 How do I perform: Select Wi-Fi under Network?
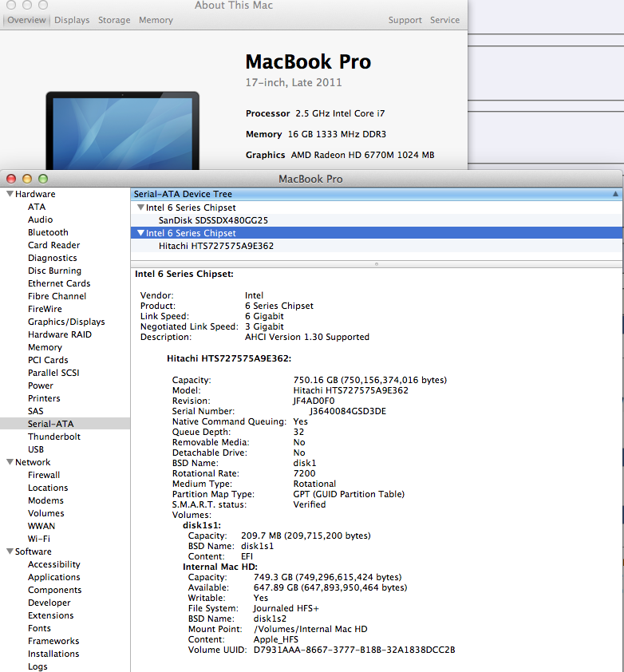39,539
